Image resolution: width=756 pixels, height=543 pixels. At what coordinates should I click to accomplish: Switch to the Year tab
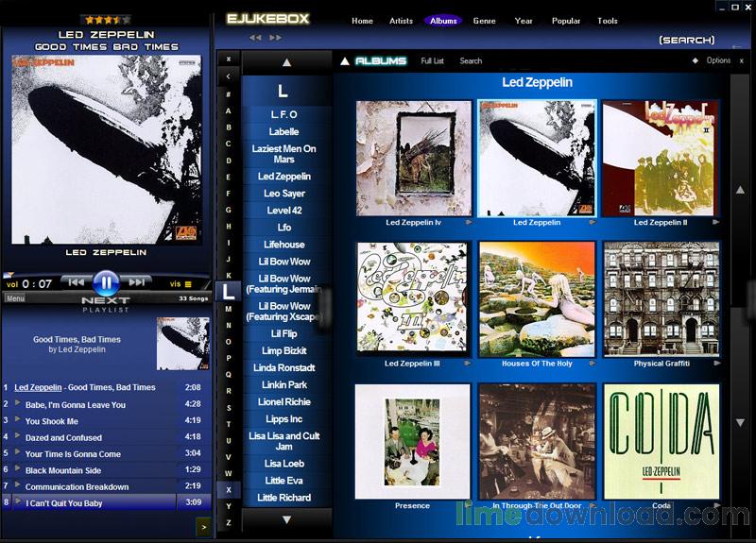(524, 21)
